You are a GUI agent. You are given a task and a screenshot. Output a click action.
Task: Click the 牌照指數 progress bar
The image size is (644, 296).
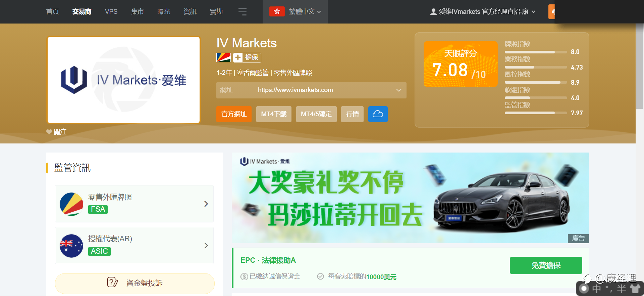pyautogui.click(x=536, y=52)
